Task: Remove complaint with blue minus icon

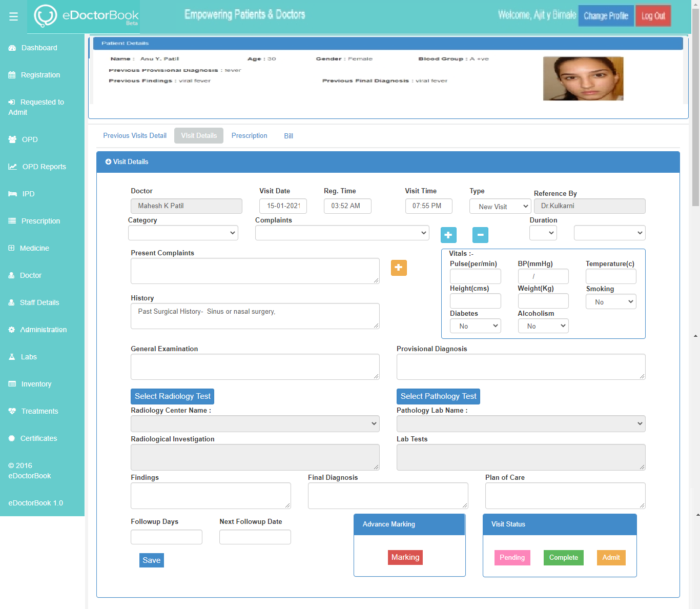Action: tap(480, 235)
